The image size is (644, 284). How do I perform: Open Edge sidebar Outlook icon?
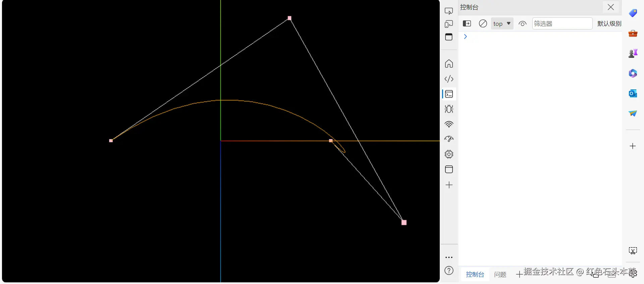633,93
